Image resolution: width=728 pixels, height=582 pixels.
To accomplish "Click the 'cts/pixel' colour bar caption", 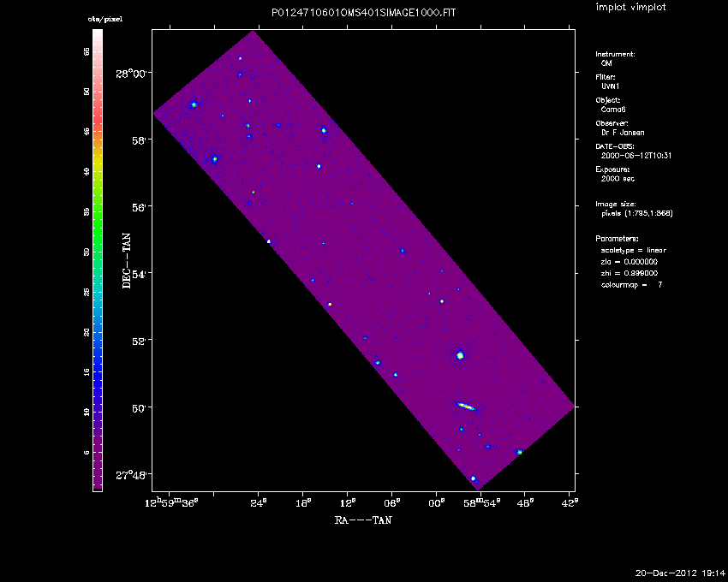I will [x=105, y=20].
